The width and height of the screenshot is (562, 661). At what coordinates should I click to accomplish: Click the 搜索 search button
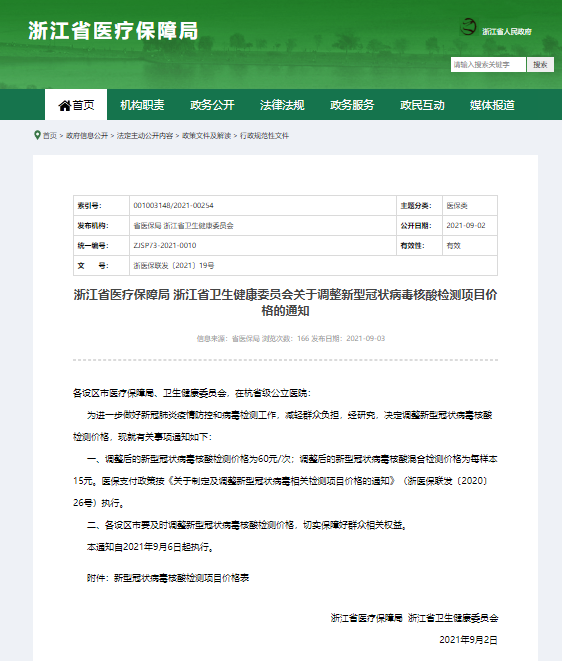click(540, 64)
